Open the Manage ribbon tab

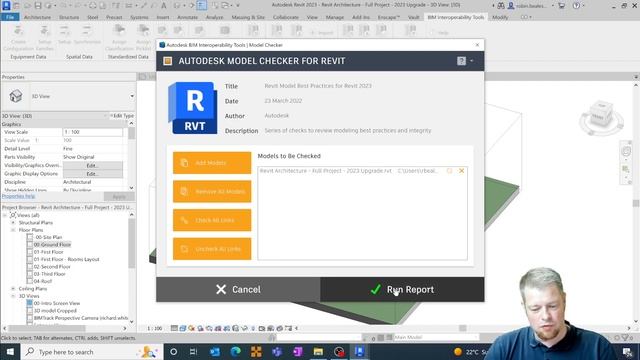tap(335, 17)
